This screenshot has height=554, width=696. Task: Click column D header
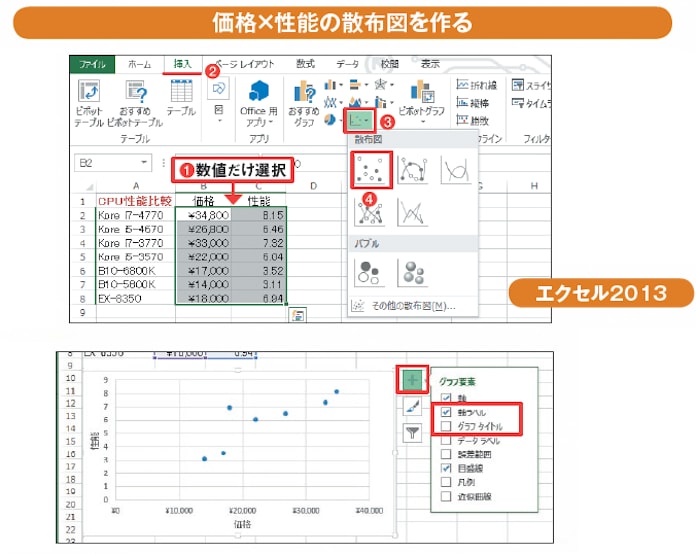click(x=313, y=186)
